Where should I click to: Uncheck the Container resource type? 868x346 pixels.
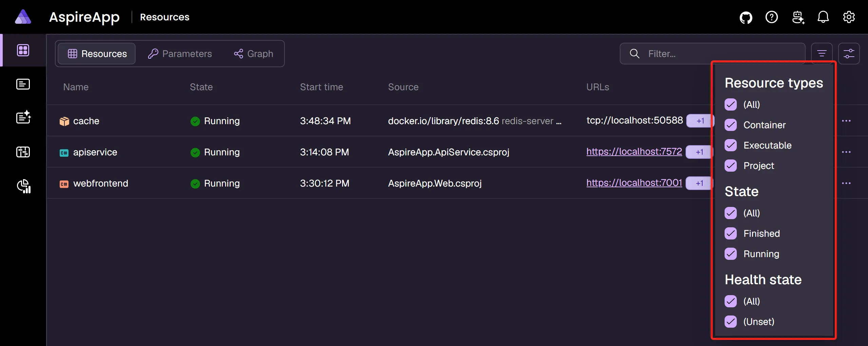(x=731, y=125)
